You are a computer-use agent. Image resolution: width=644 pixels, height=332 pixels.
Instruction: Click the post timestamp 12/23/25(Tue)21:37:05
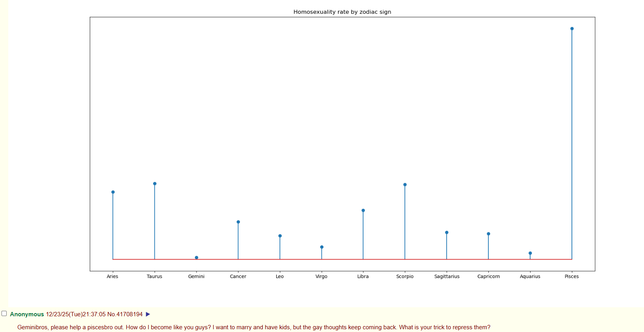pos(76,314)
